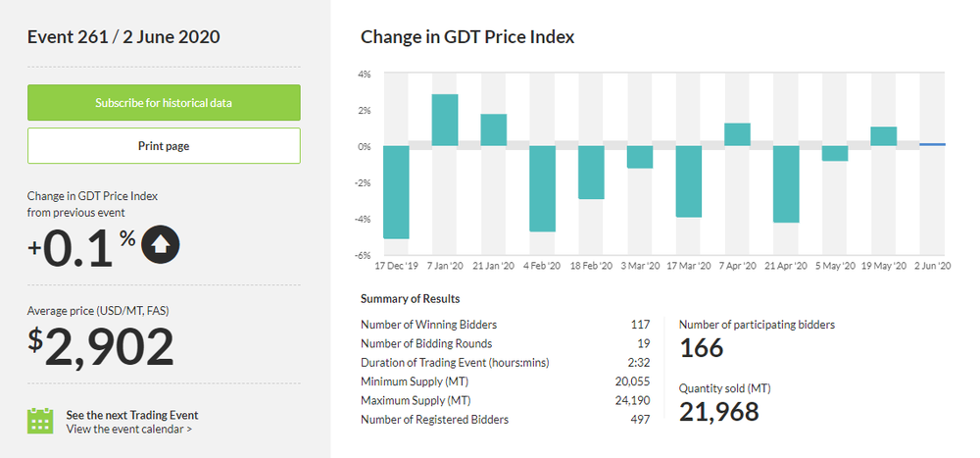
Task: Click Subscribe for historical data button
Action: pyautogui.click(x=164, y=102)
